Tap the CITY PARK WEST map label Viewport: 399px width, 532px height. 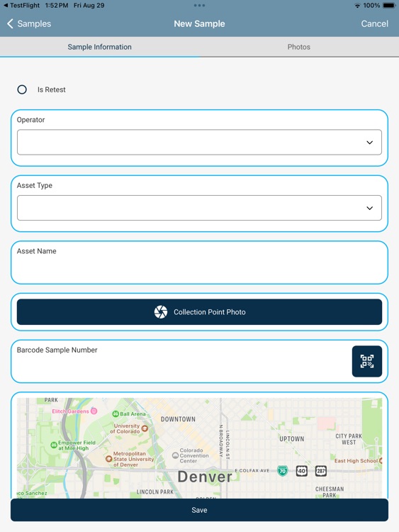349,439
